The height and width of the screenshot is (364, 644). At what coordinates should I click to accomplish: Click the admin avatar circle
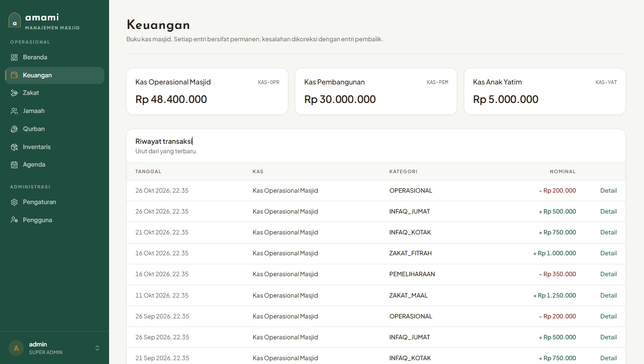coord(16,348)
